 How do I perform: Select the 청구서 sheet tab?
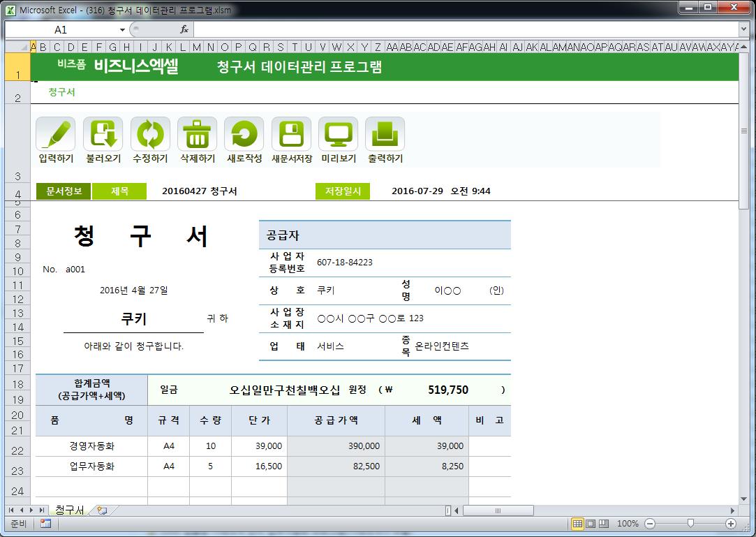point(69,510)
